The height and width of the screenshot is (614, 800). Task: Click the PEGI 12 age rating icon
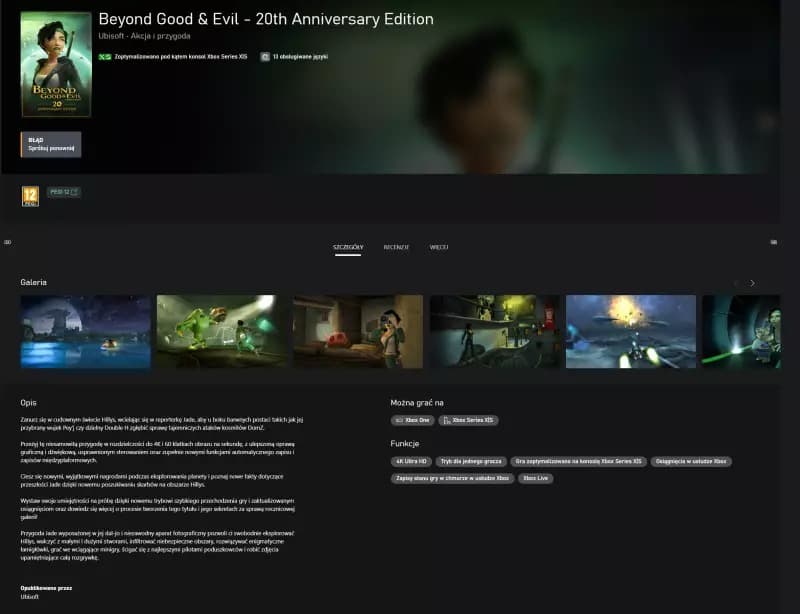(x=30, y=196)
